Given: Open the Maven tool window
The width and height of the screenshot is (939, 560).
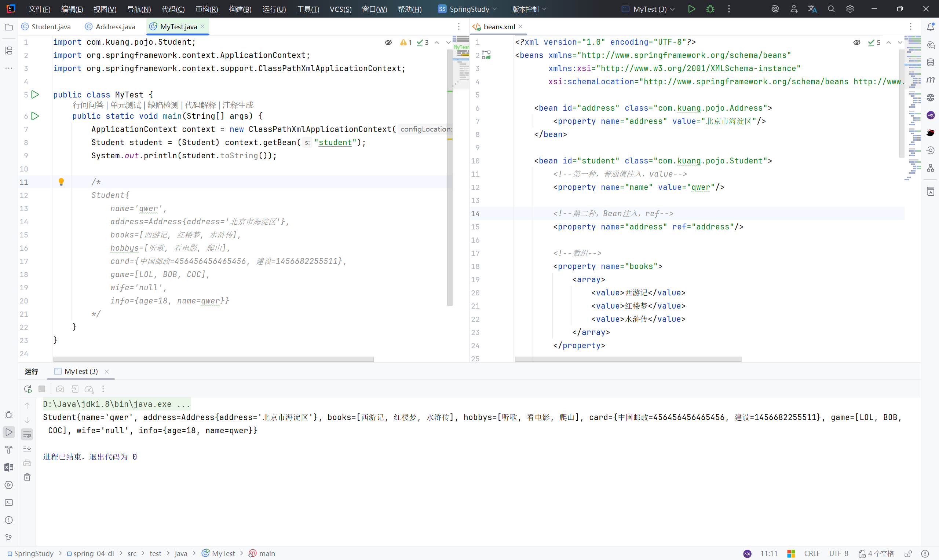Looking at the screenshot, I should tap(930, 80).
